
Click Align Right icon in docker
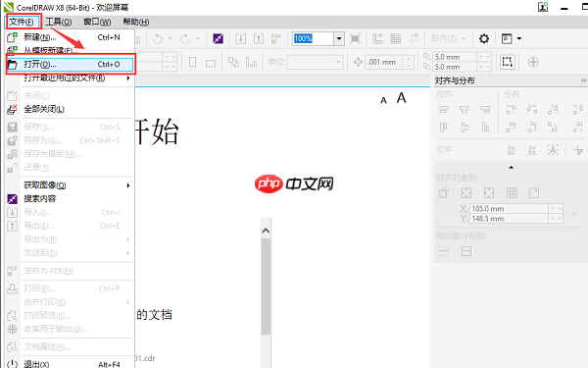(x=485, y=110)
